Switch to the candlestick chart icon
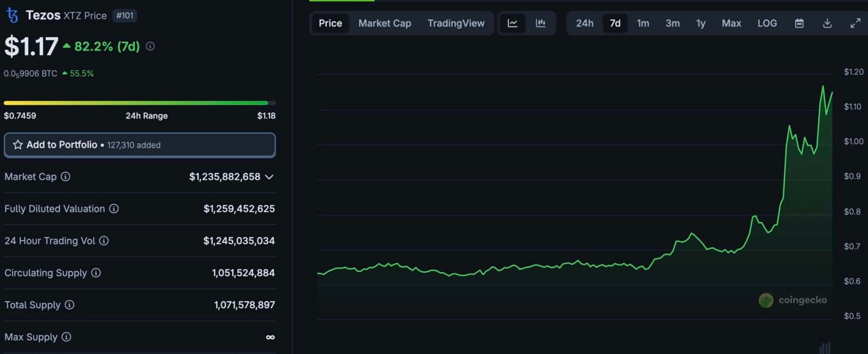 point(540,23)
